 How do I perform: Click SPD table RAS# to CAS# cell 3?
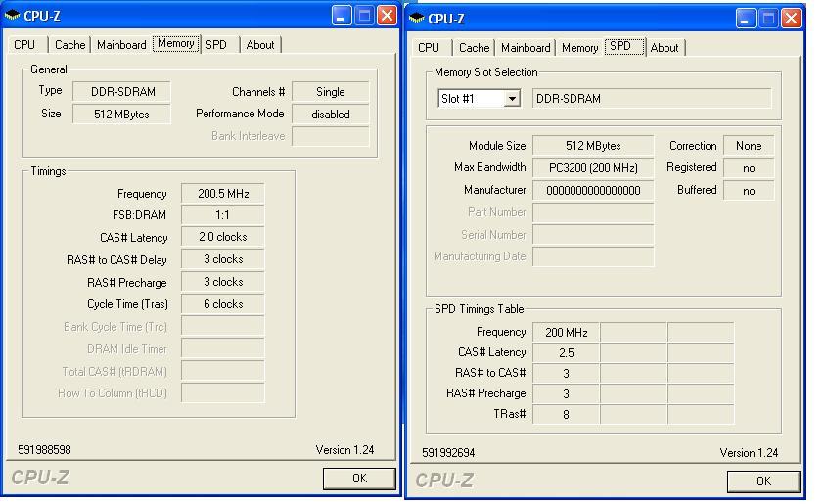[566, 374]
